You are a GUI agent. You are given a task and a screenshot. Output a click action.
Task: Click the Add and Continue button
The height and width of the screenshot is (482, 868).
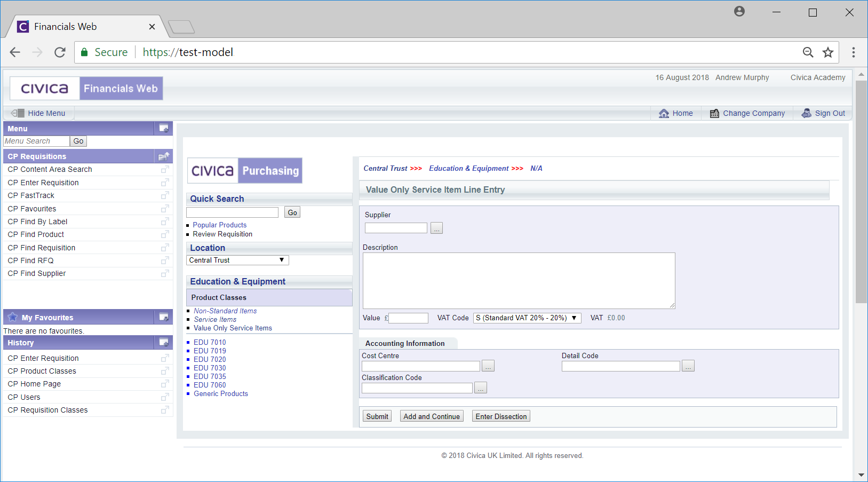tap(432, 416)
